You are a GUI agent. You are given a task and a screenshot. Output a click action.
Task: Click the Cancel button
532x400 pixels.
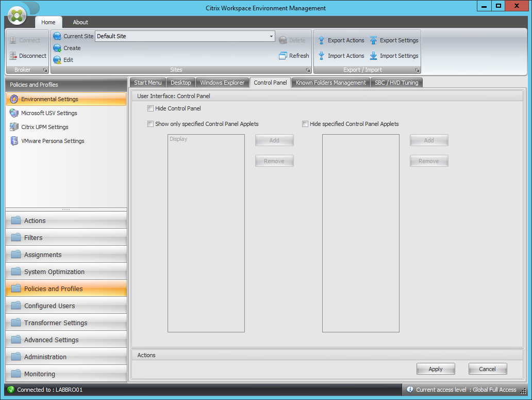tap(487, 369)
